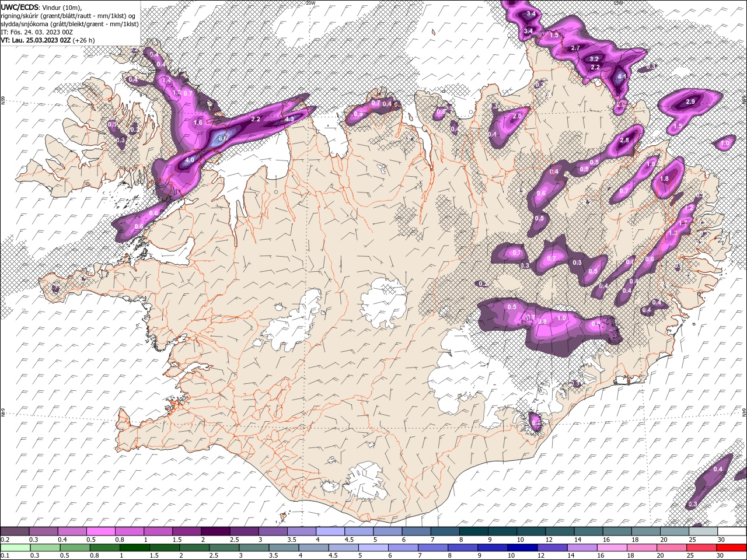747x560 pixels.
Task: Click the white 30 swatch in upper legend
Action: [732, 531]
